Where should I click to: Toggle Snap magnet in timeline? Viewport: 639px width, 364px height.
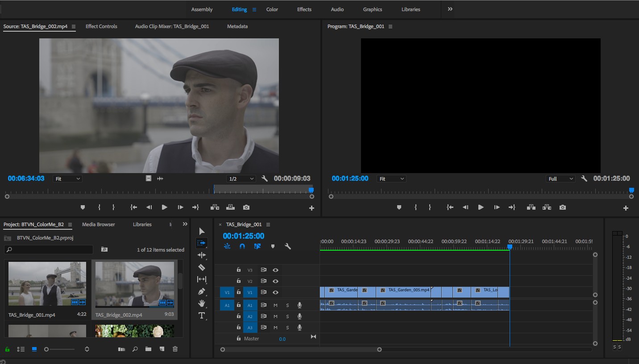tap(242, 246)
